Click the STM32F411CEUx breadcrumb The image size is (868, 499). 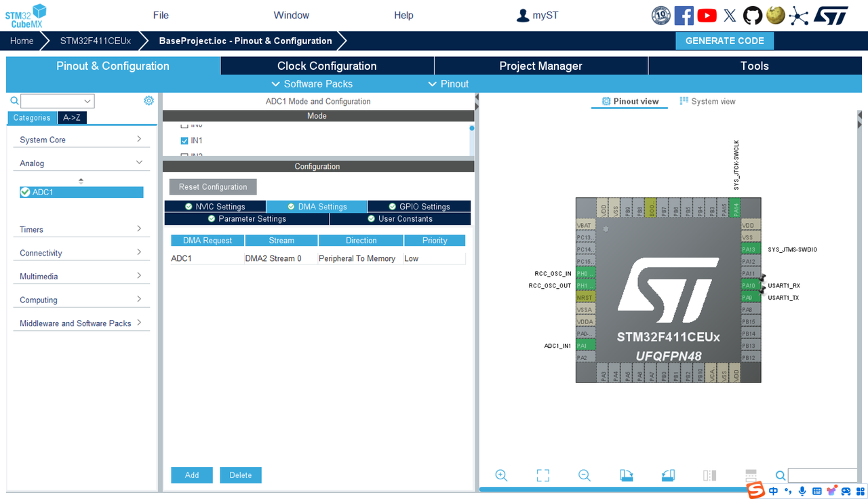click(96, 41)
